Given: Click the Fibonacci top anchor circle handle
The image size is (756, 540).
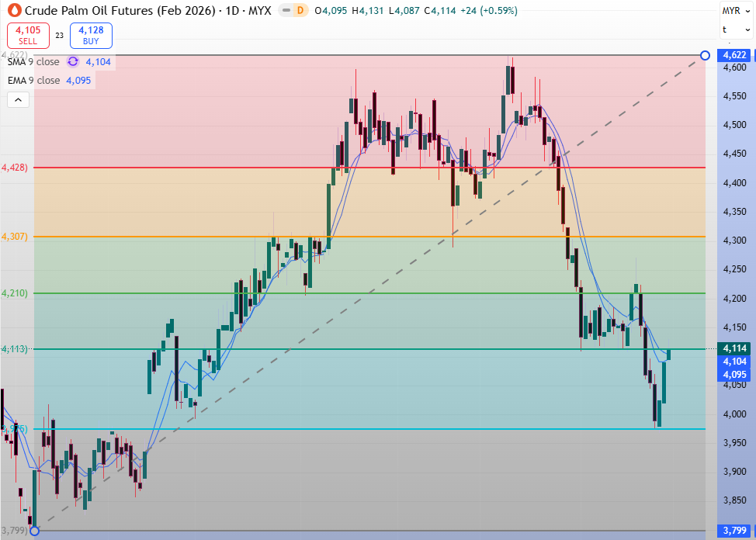Looking at the screenshot, I should tap(705, 55).
